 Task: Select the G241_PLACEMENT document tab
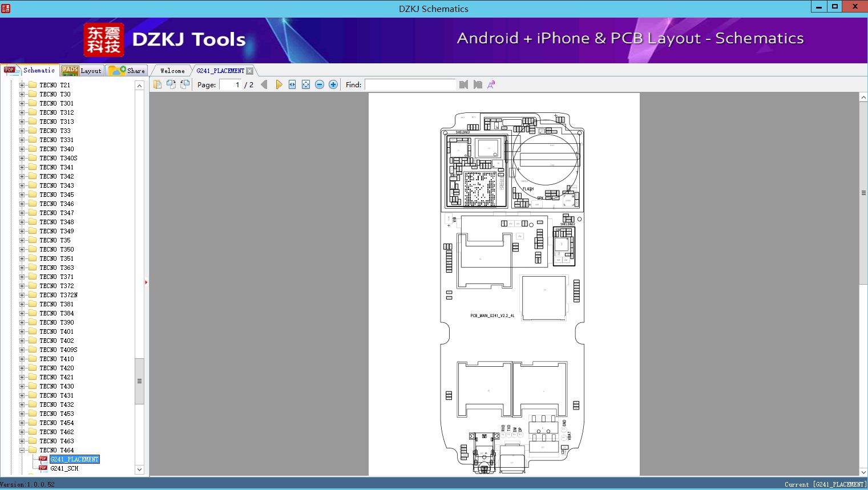[220, 71]
